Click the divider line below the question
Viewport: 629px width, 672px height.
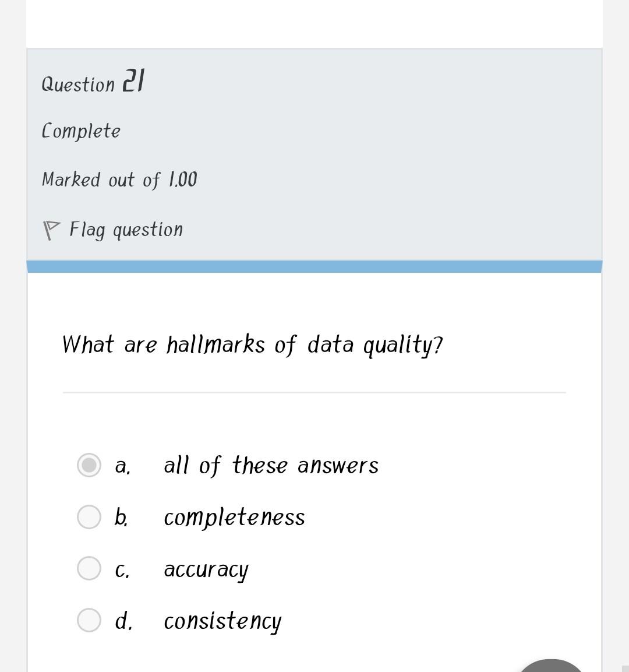click(x=314, y=393)
